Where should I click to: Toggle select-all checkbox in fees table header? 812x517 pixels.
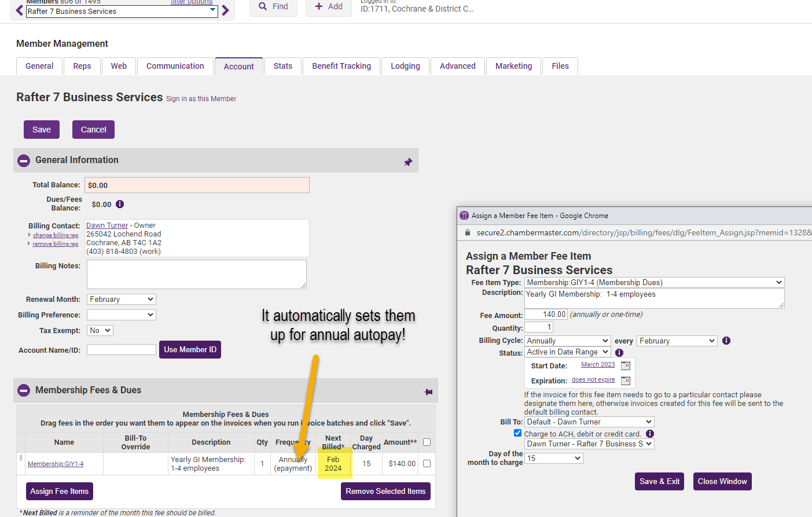427,442
